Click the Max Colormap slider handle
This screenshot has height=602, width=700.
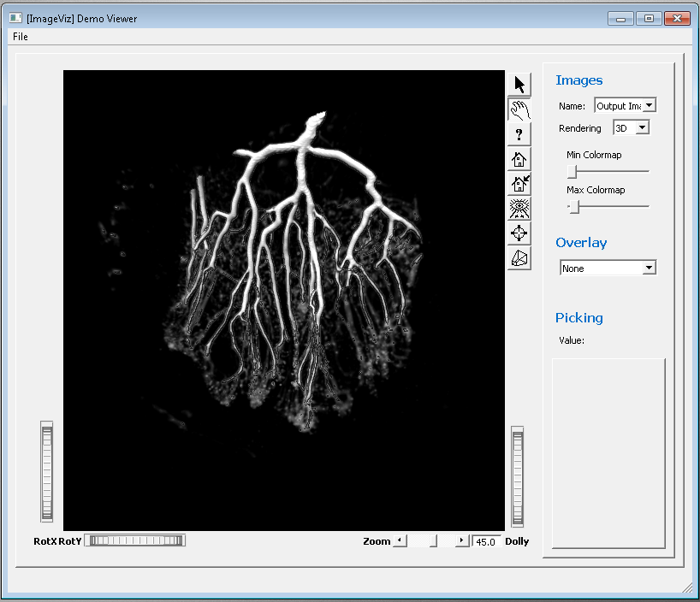click(x=574, y=207)
